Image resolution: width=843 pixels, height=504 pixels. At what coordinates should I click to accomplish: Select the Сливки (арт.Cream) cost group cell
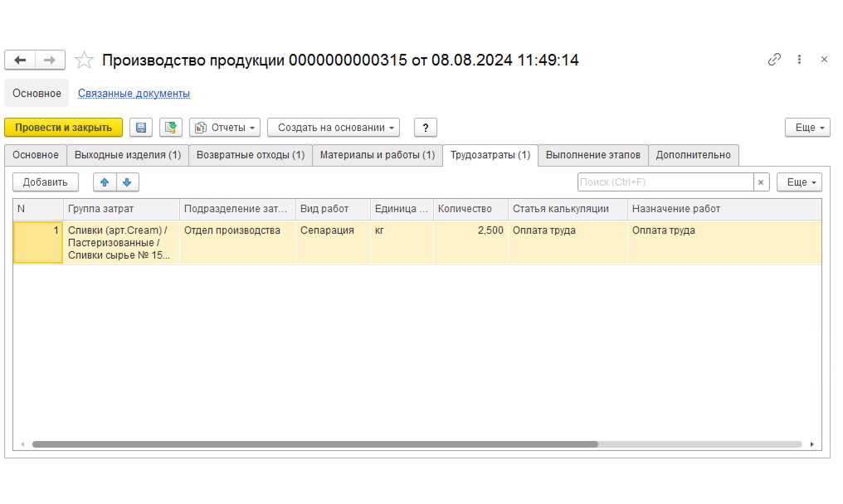click(x=121, y=242)
